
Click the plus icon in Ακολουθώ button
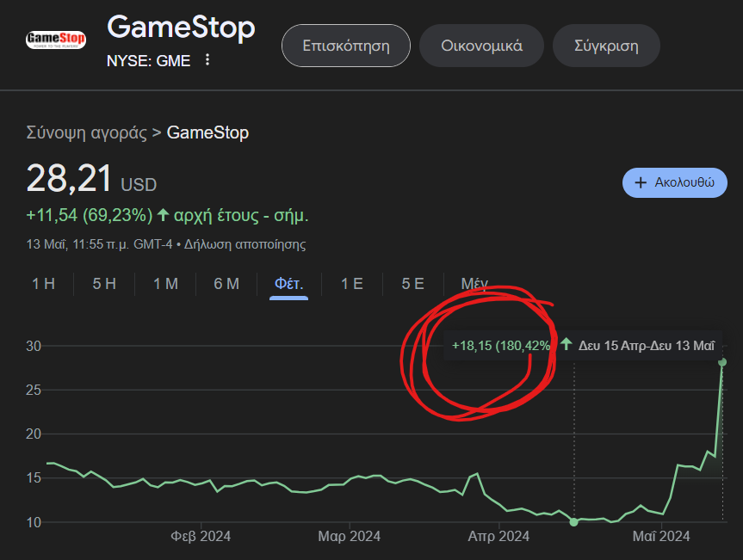pyautogui.click(x=641, y=182)
